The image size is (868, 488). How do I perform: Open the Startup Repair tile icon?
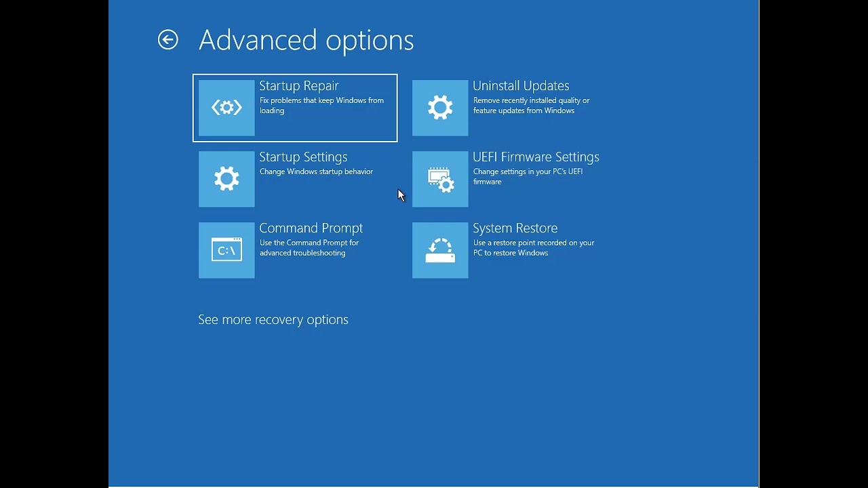pos(226,108)
